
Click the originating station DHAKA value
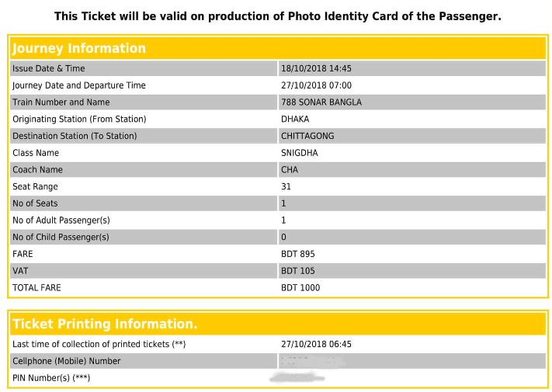(x=295, y=119)
